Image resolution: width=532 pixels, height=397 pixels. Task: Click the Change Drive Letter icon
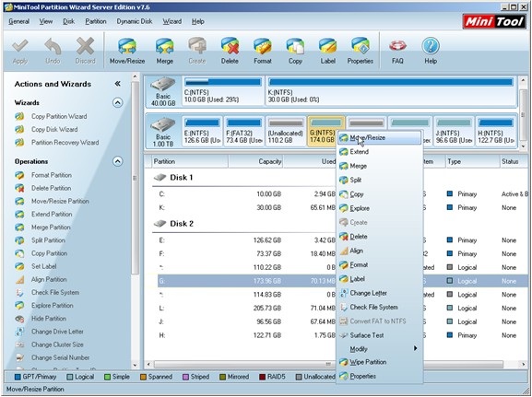click(x=19, y=332)
